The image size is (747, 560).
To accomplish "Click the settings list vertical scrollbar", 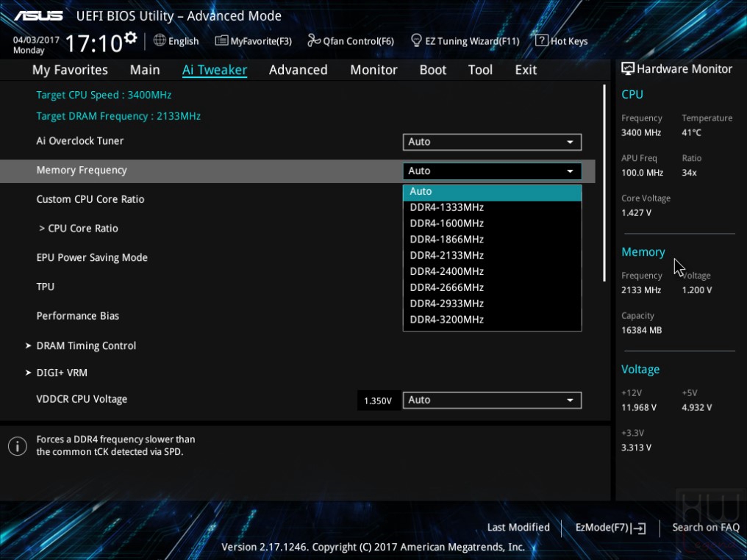I will [604, 183].
